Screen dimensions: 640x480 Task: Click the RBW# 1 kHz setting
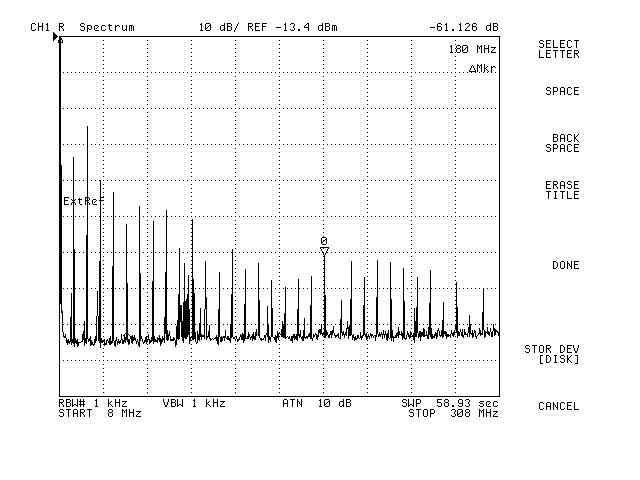click(x=93, y=403)
